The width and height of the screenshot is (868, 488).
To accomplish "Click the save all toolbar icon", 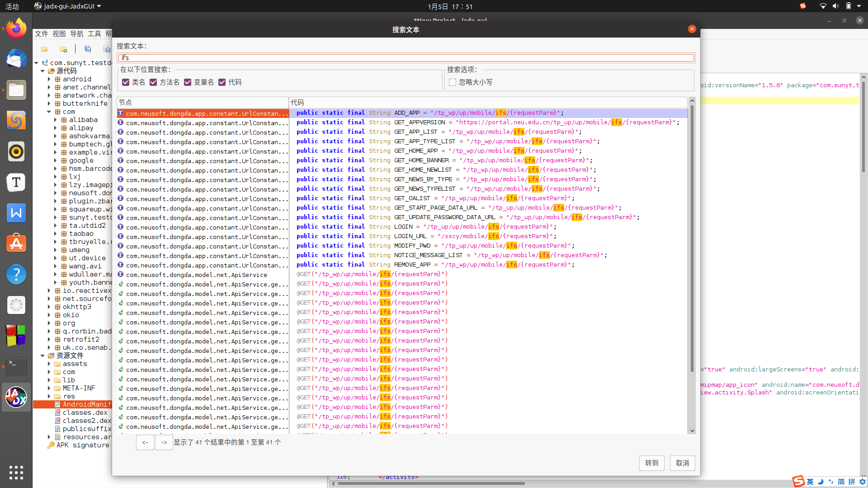I will [x=88, y=49].
